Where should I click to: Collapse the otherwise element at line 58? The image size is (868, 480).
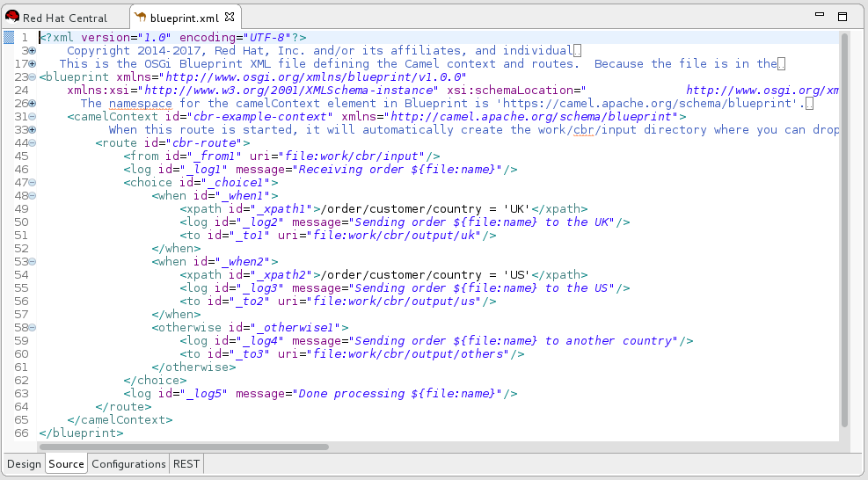(33, 328)
